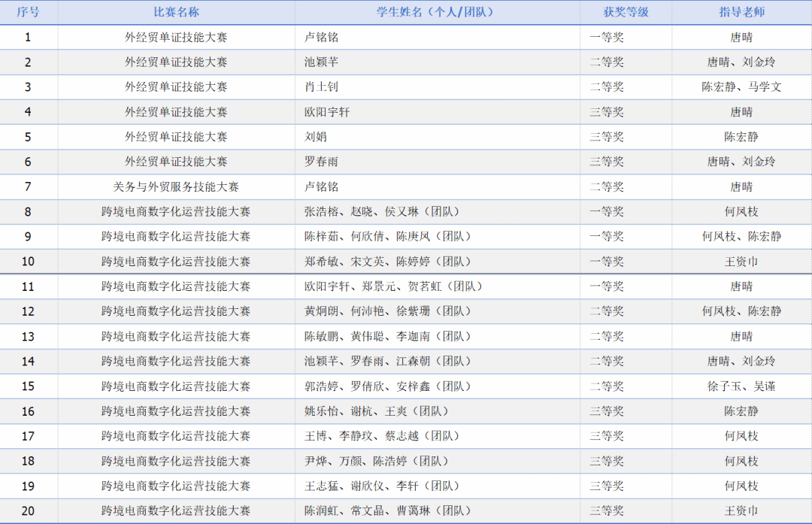Select teacher cell 陈宏静、马学文
812x524 pixels.
[741, 87]
